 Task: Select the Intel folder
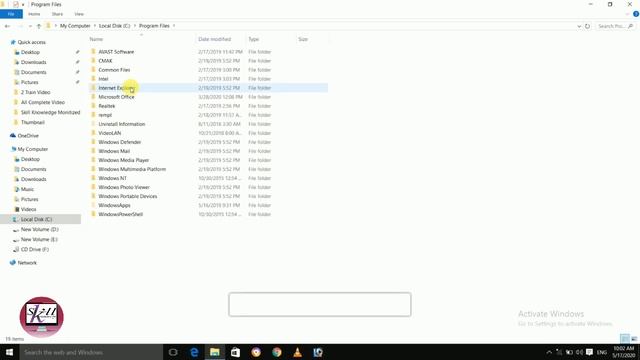pos(103,79)
